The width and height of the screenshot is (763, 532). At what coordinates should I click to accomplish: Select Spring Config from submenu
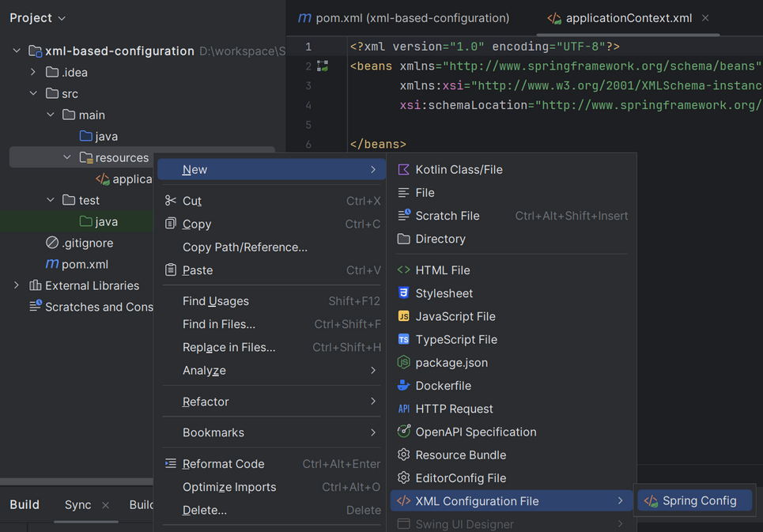[699, 500]
